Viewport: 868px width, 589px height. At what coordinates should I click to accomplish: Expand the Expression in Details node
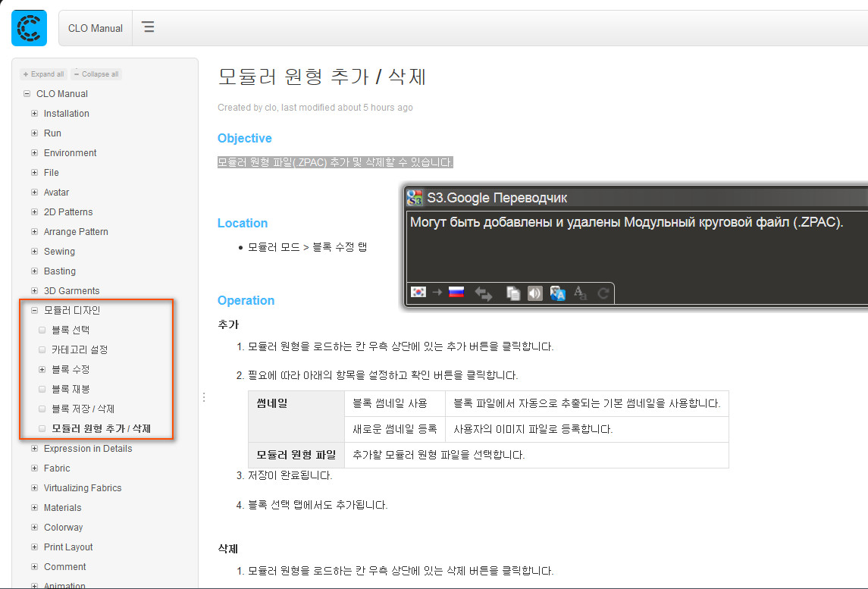34,449
